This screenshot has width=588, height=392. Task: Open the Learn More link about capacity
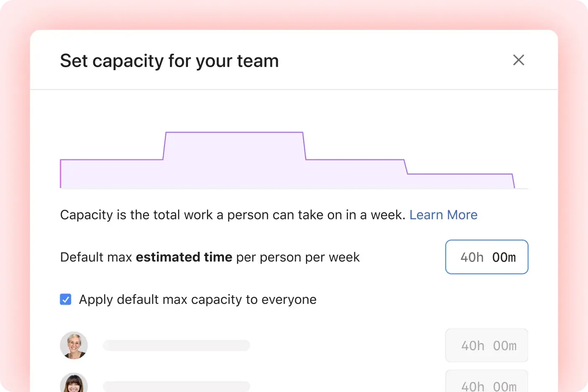click(x=443, y=214)
